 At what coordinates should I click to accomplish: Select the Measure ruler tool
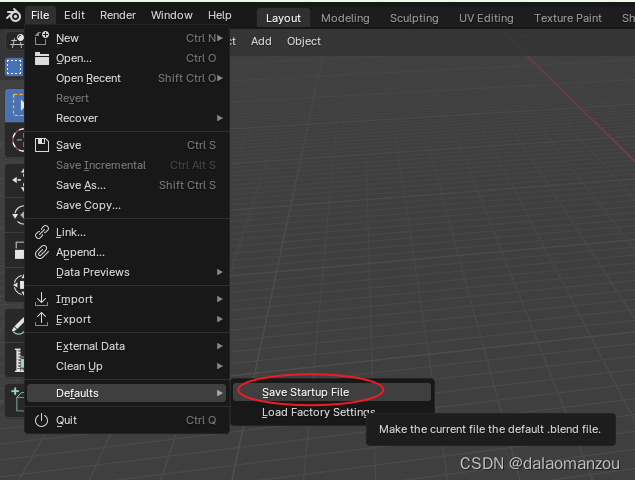pos(17,360)
